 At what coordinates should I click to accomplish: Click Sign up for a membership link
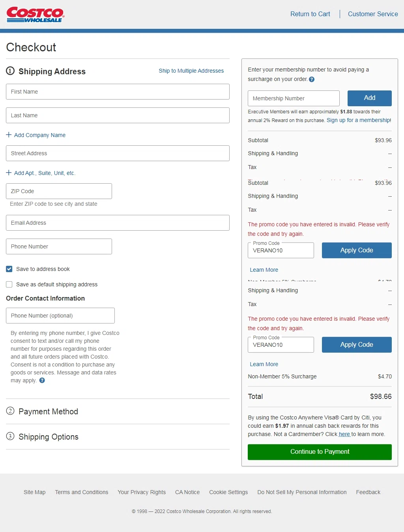click(x=359, y=120)
